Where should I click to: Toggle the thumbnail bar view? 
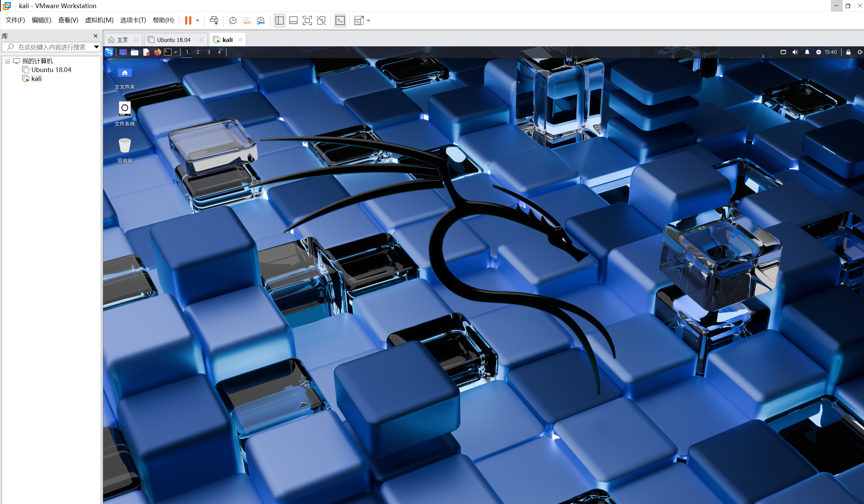[x=294, y=21]
